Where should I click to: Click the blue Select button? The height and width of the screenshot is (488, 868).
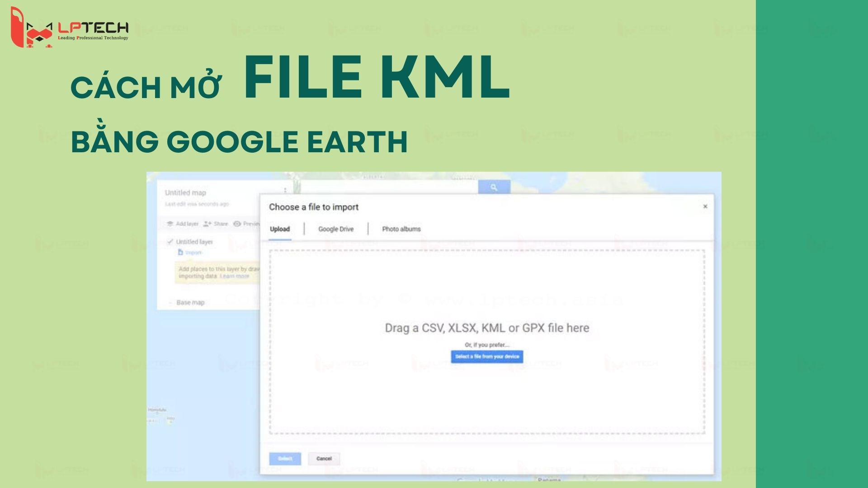[285, 459]
